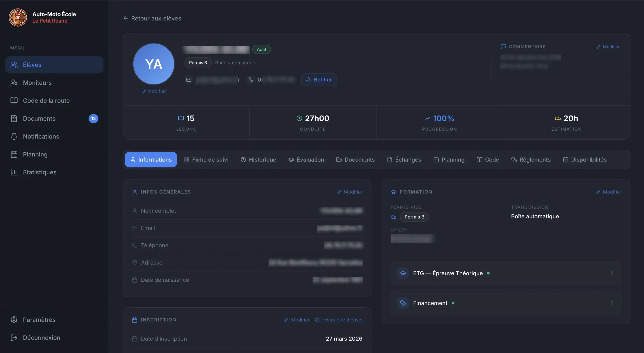Viewport: 644px width, 353px height.
Task: Click the Auto-Moto École logo
Action: point(18,17)
